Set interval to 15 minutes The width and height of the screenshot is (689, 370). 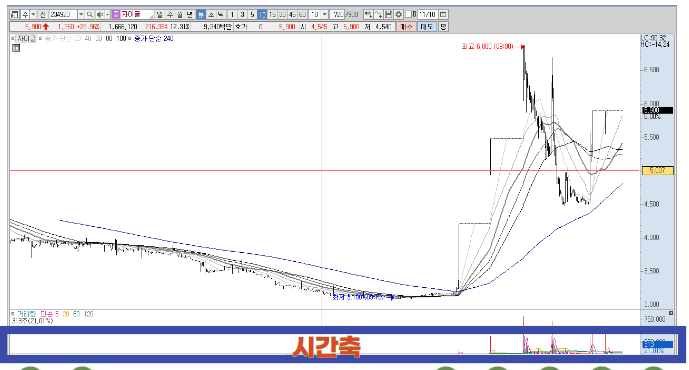272,15
